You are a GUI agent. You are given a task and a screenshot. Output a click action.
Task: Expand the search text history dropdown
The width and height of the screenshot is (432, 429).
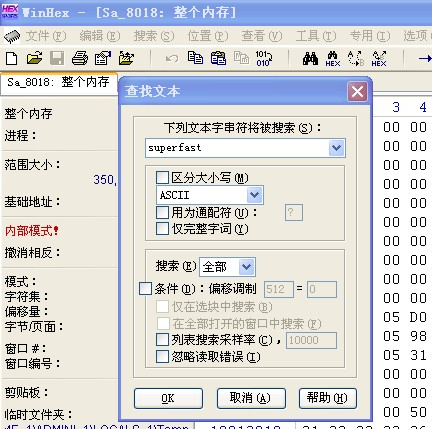337,148
